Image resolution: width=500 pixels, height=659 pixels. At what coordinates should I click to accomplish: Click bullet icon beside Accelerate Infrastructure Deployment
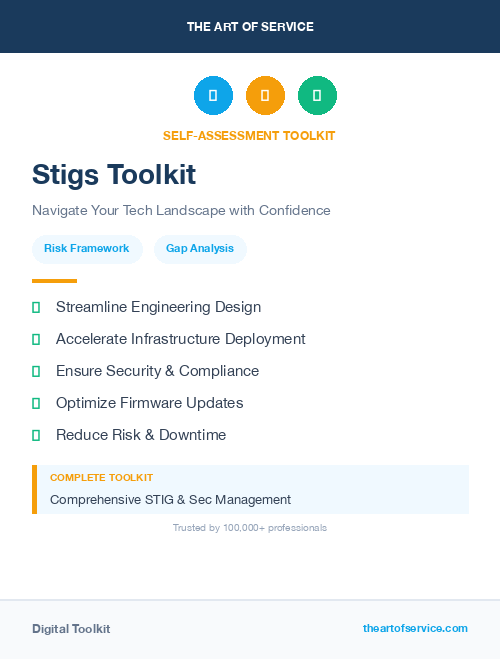point(36,340)
